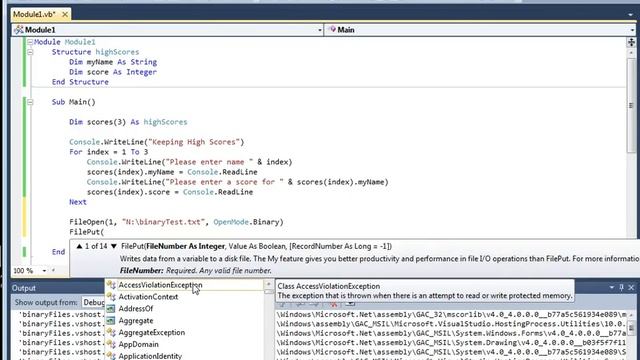640x360 pixels.
Task: Pick AggregateException icon in IntelliSense list
Action: coord(111,332)
